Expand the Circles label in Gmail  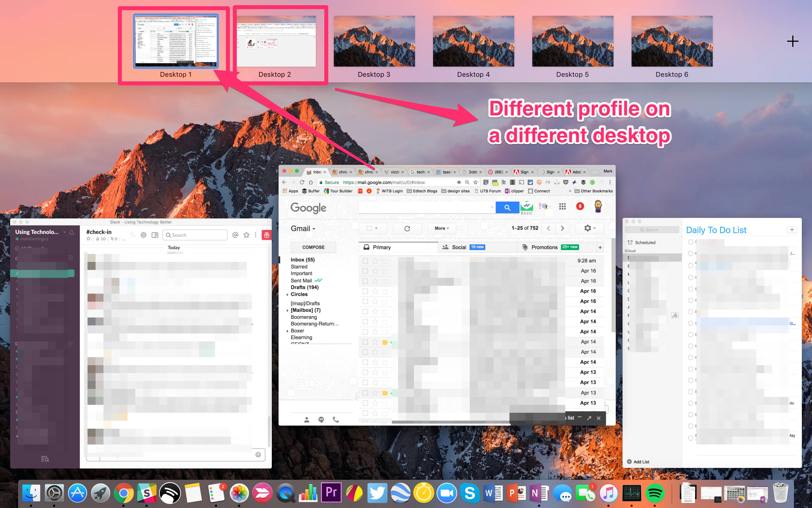click(x=288, y=295)
